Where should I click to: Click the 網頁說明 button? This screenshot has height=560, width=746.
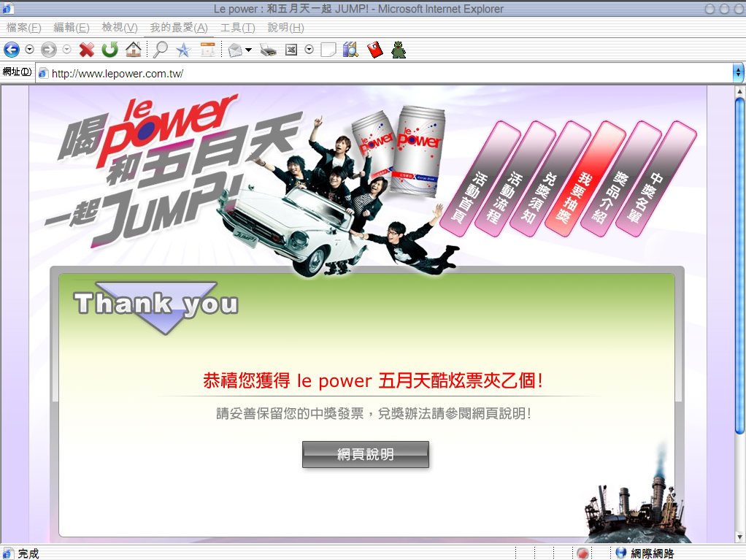coord(366,454)
